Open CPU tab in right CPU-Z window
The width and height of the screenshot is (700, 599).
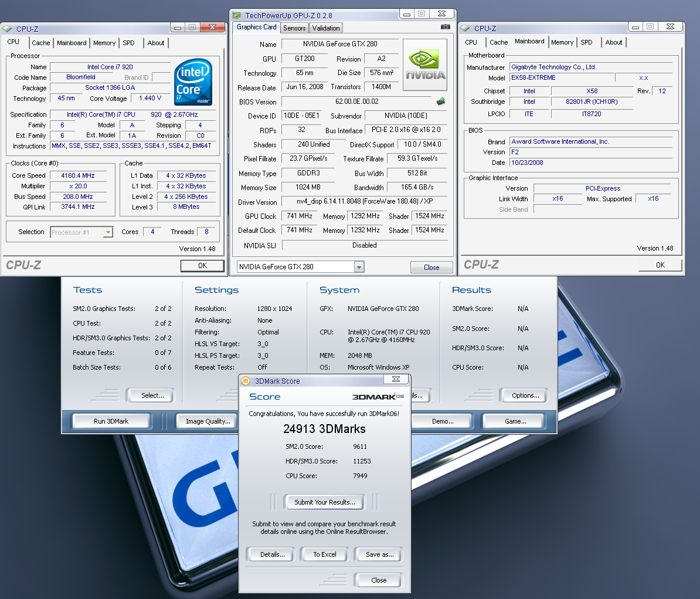pos(471,42)
